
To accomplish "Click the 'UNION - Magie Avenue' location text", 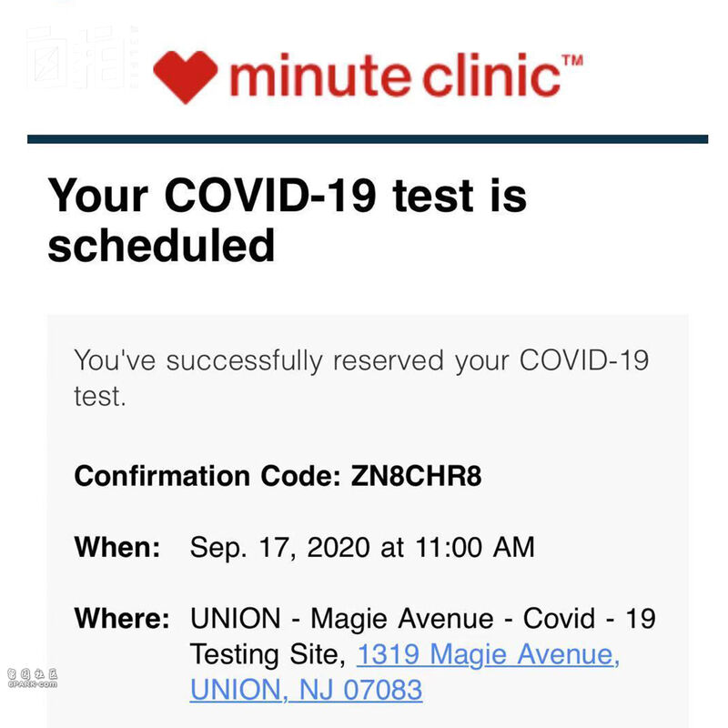I will 341,618.
